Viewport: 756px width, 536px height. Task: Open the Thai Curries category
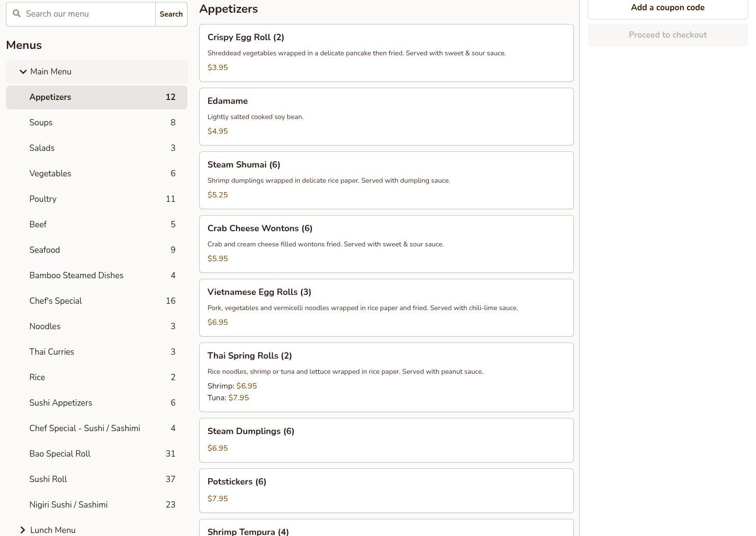(96, 352)
